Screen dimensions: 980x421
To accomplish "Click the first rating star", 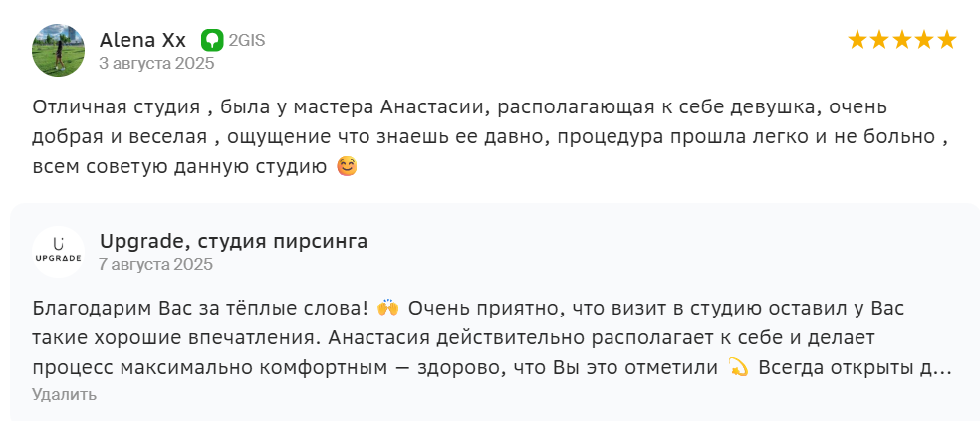I will 857,40.
